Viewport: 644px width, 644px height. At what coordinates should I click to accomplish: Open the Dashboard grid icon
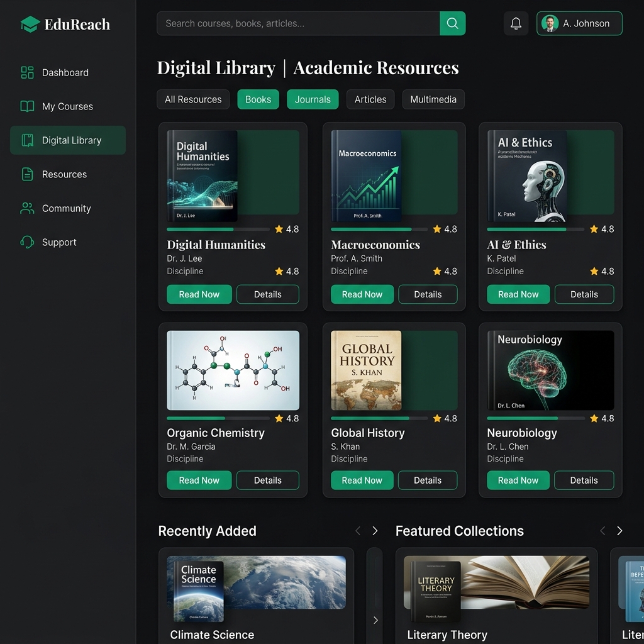click(x=26, y=72)
